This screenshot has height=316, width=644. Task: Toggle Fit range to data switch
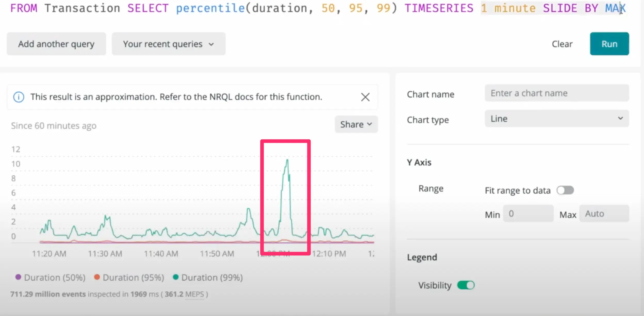pyautogui.click(x=566, y=190)
